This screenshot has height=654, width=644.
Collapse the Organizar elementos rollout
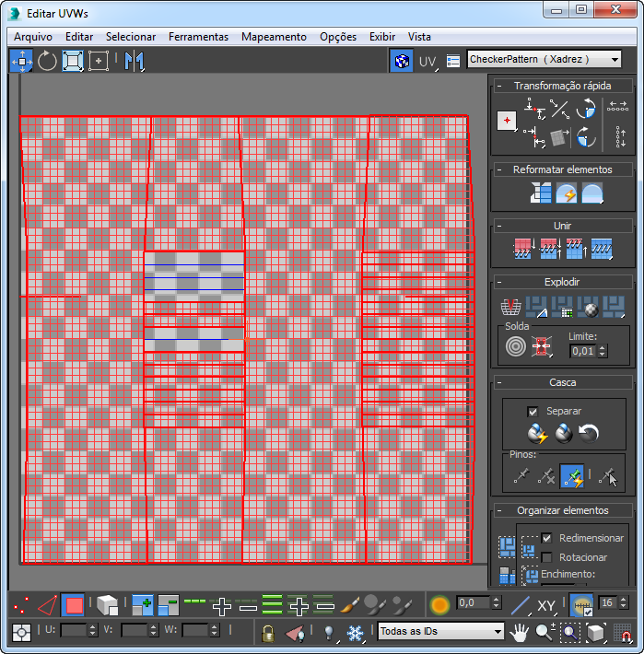(499, 510)
